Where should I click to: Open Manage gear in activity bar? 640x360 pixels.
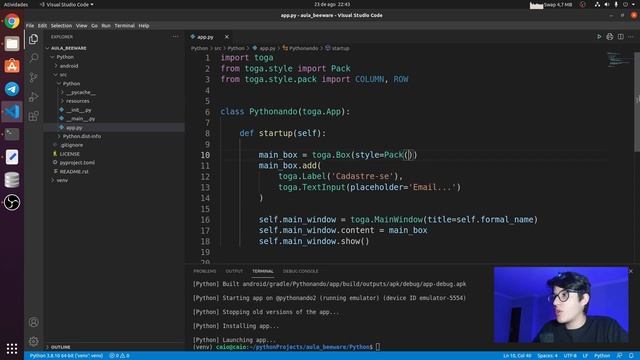point(33,341)
